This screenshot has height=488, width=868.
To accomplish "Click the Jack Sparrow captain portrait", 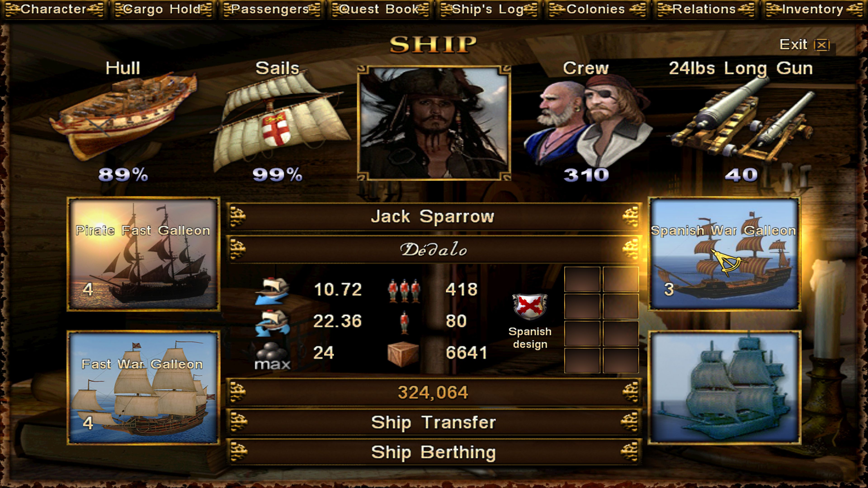I will [434, 123].
